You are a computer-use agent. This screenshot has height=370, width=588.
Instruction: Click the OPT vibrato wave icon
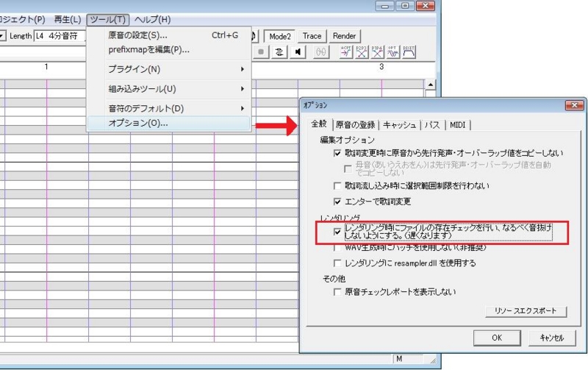click(x=393, y=52)
